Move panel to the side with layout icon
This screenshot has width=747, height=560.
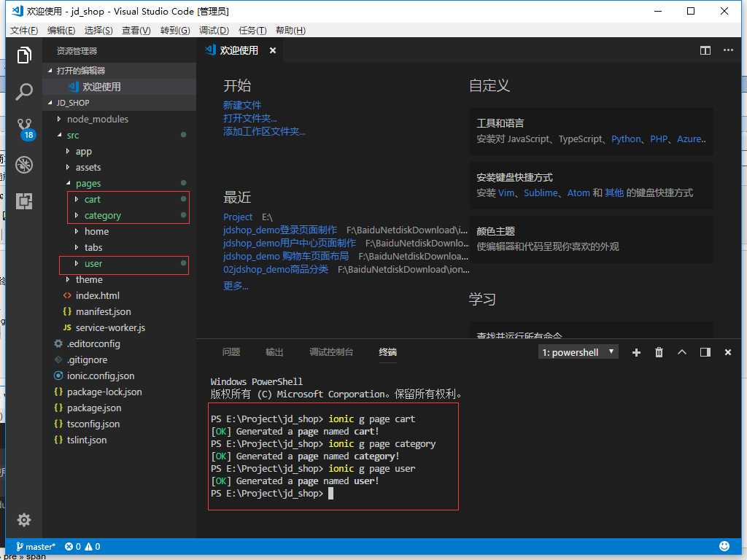pos(705,352)
